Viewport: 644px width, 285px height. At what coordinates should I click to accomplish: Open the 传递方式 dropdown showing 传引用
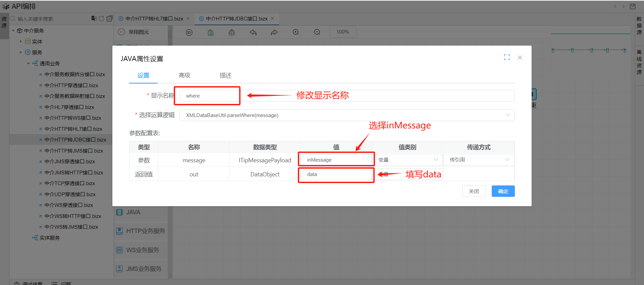click(x=479, y=160)
